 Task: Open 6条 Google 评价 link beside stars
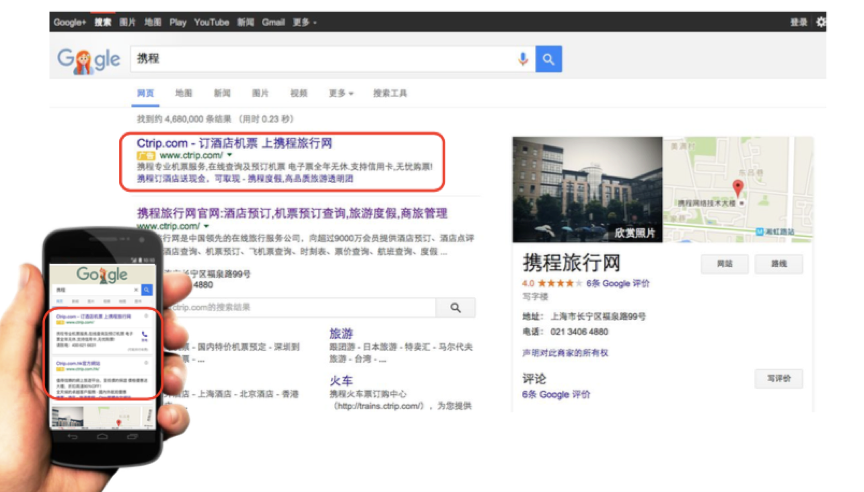coord(618,283)
